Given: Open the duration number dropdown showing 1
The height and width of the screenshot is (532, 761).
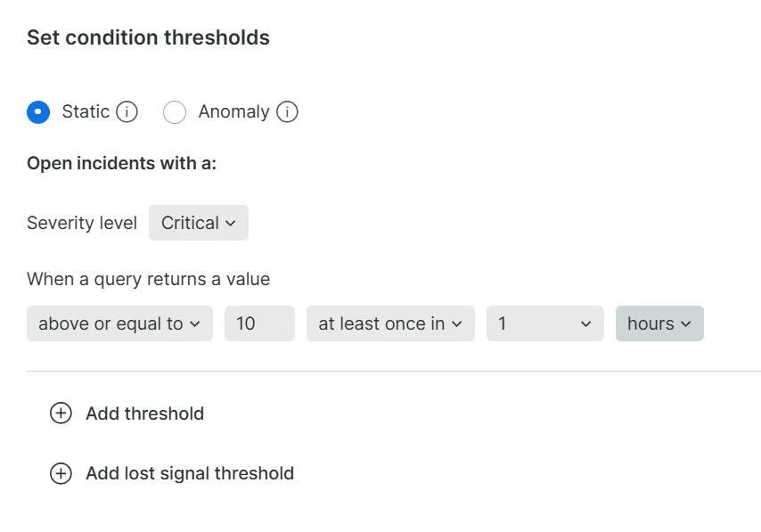Looking at the screenshot, I should coord(545,323).
